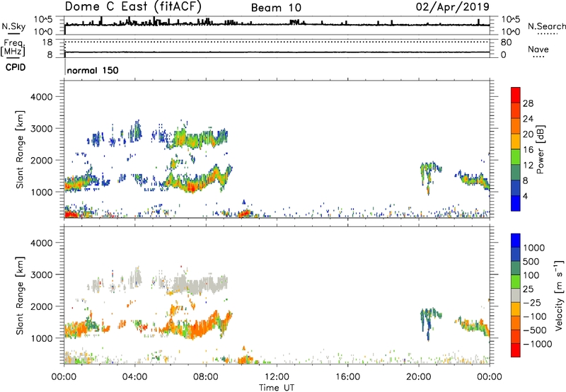Pick the red bottom segment of the velocity colorbar

tap(516, 350)
